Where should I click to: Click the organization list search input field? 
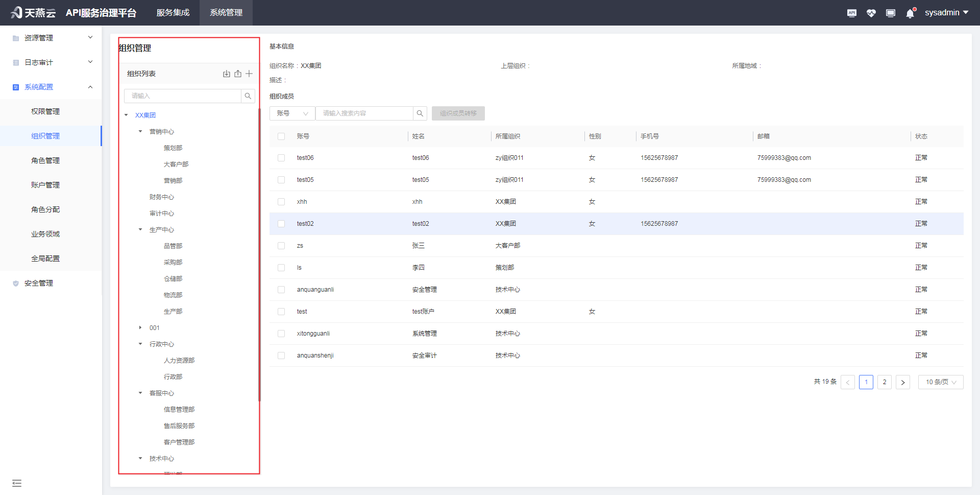coord(183,96)
